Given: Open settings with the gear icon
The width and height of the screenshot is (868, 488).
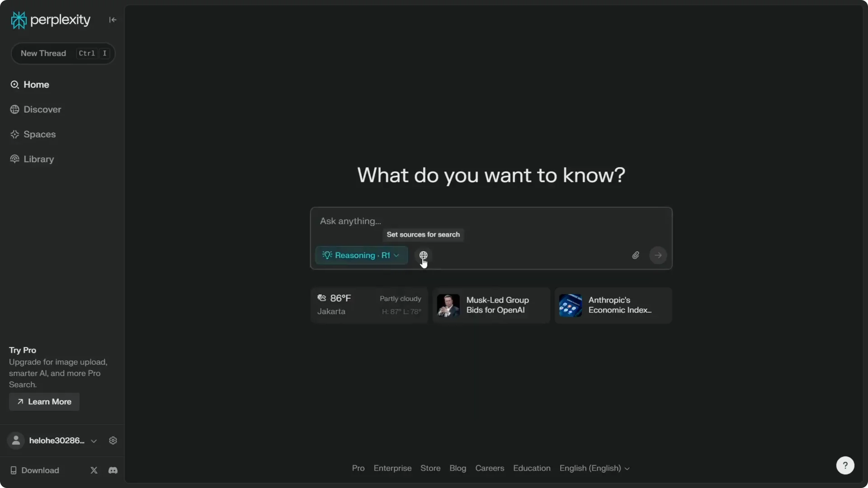Looking at the screenshot, I should tap(113, 440).
